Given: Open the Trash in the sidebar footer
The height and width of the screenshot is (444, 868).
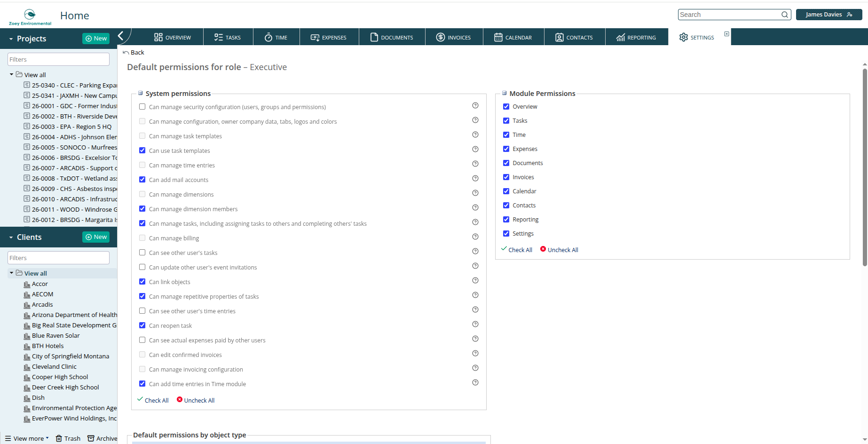Looking at the screenshot, I should [x=68, y=438].
